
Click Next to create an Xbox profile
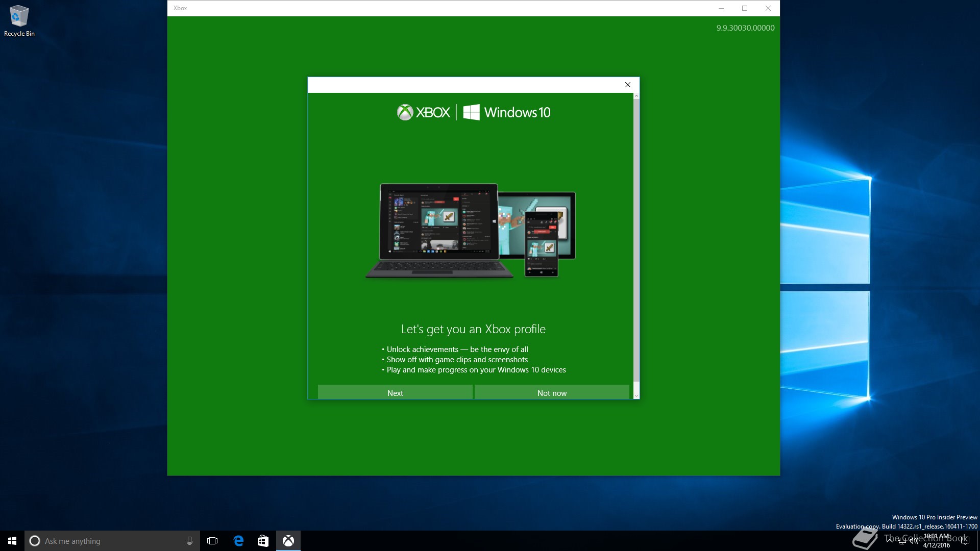[395, 392]
